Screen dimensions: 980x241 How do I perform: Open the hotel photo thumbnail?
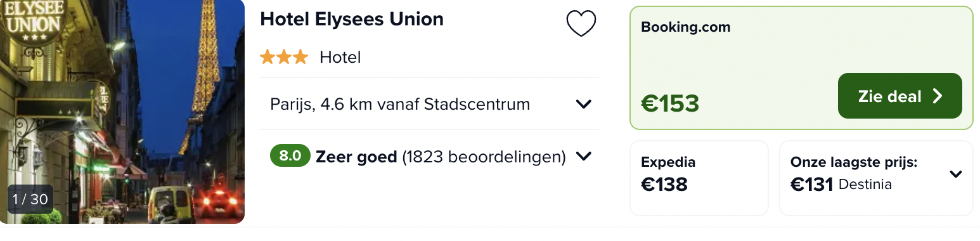click(122, 112)
